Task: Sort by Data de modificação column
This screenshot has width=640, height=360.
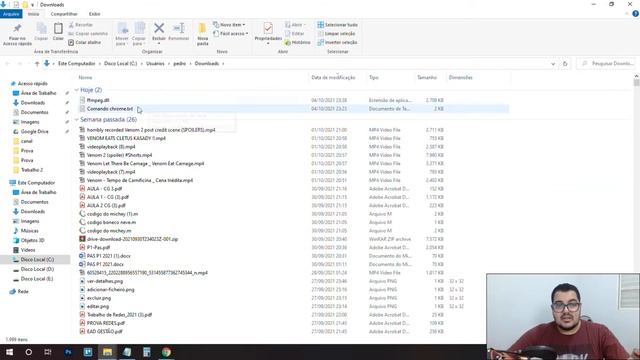Action: coord(333,78)
